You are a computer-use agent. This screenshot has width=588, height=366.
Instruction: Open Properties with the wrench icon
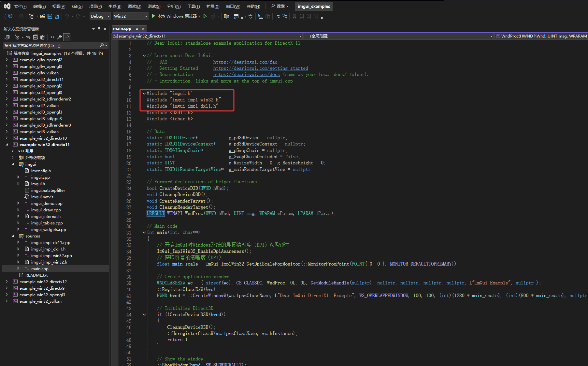click(60, 37)
